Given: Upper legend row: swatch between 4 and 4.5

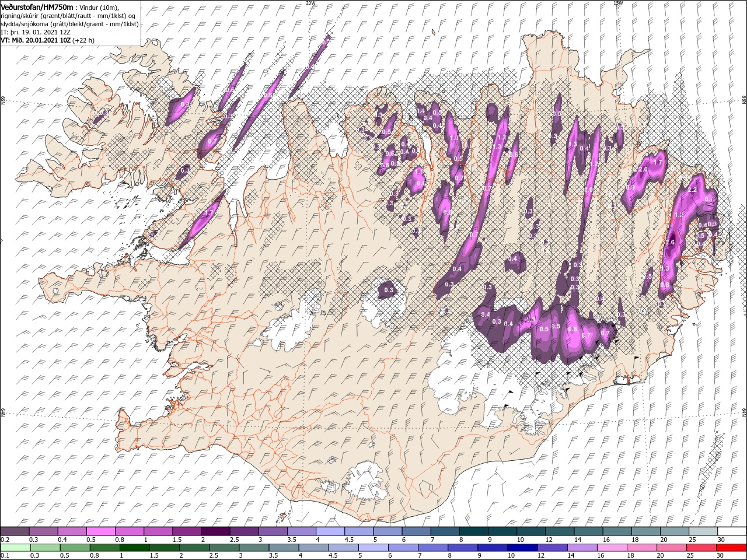Looking at the screenshot, I should (330, 531).
